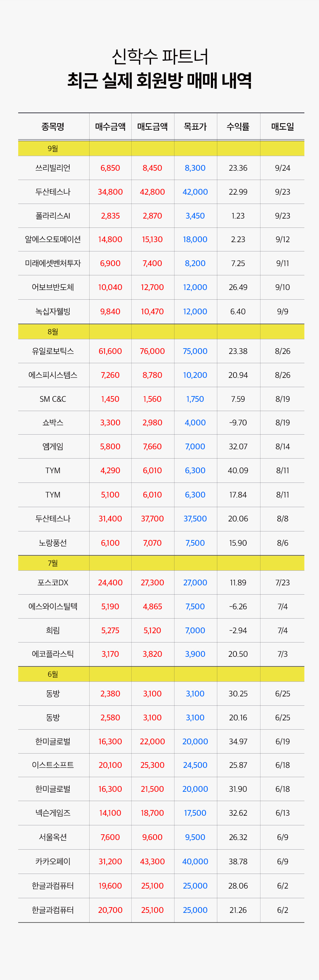Open the 카카오페이 stock entry
The image size is (319, 980).
[53, 861]
